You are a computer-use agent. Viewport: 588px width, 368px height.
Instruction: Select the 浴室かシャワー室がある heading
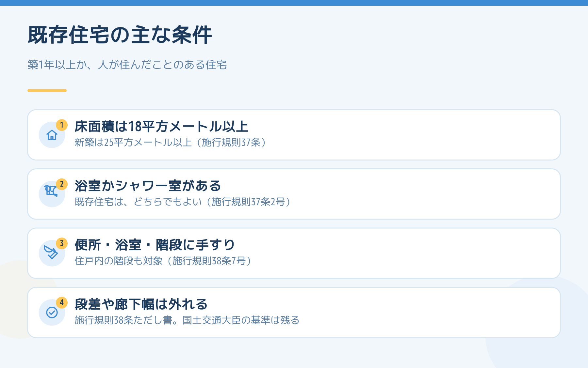pyautogui.click(x=148, y=186)
